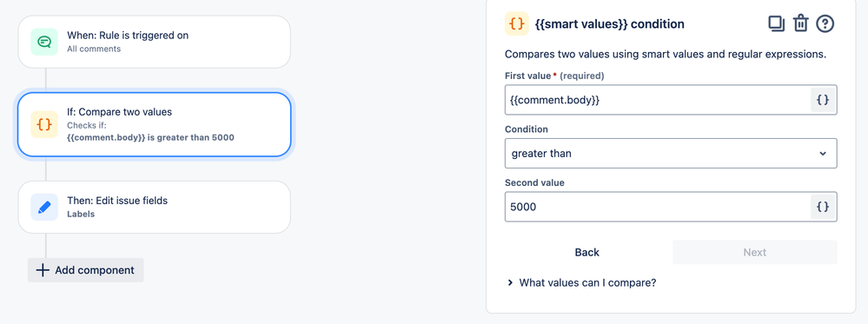Select the When: Rule is triggered step
Screen dimensions: 868x324
(x=155, y=42)
